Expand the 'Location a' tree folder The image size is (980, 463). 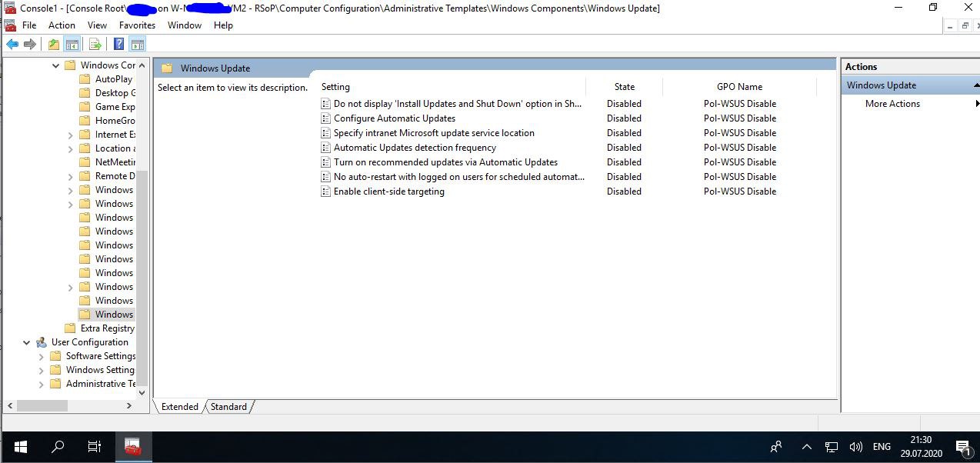coord(70,148)
